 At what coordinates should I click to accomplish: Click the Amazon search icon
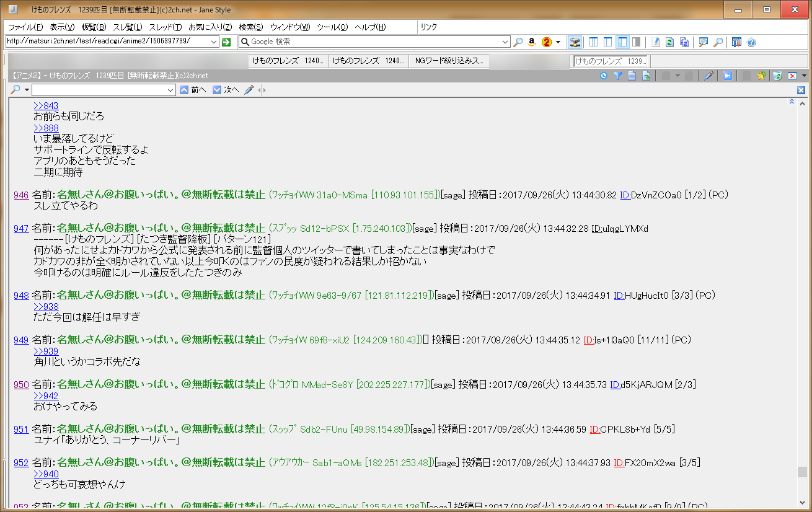click(x=532, y=42)
